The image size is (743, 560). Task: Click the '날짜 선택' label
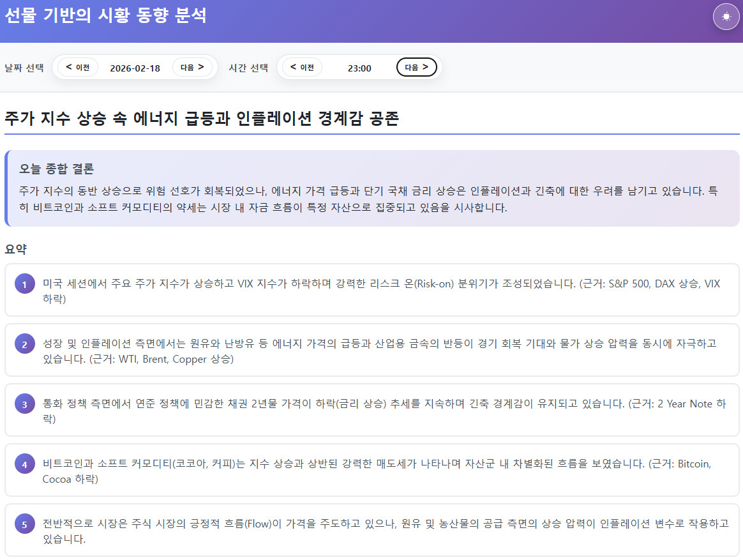click(x=24, y=68)
